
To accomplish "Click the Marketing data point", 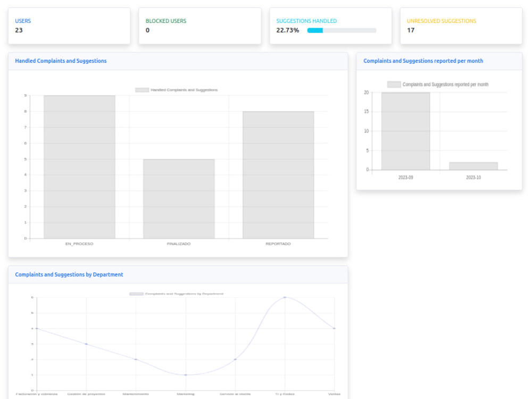I will coord(186,375).
